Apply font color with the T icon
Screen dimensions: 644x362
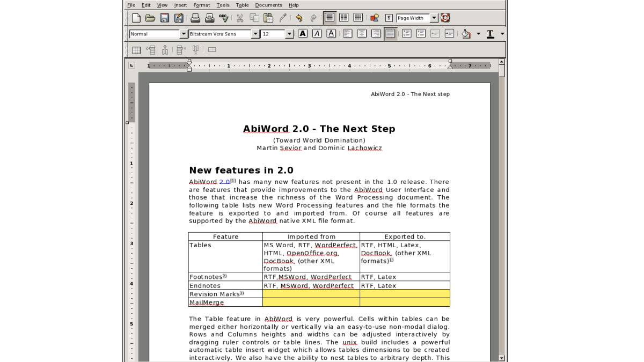click(x=490, y=34)
